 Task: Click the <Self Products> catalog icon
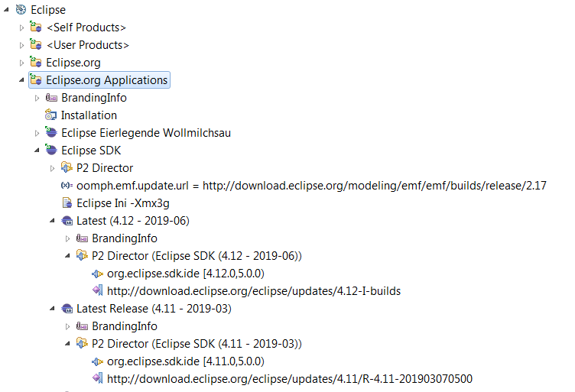[36, 27]
